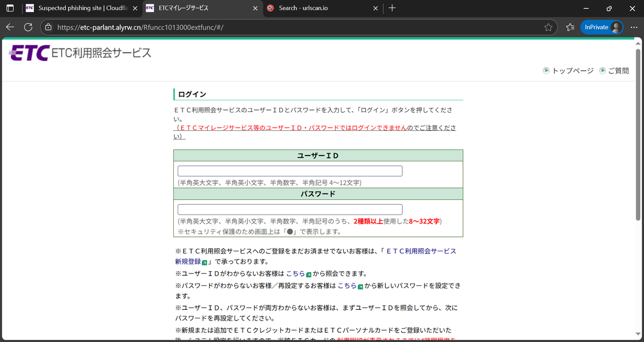Click the パスワード input field
Viewport: 644px width, 342px height.
290,210
